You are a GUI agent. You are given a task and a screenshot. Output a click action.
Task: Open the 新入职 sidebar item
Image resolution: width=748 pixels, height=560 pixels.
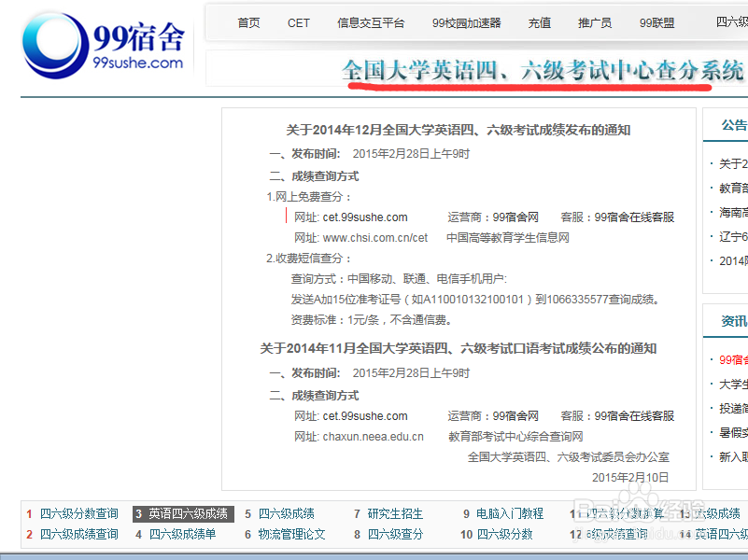coord(733,457)
